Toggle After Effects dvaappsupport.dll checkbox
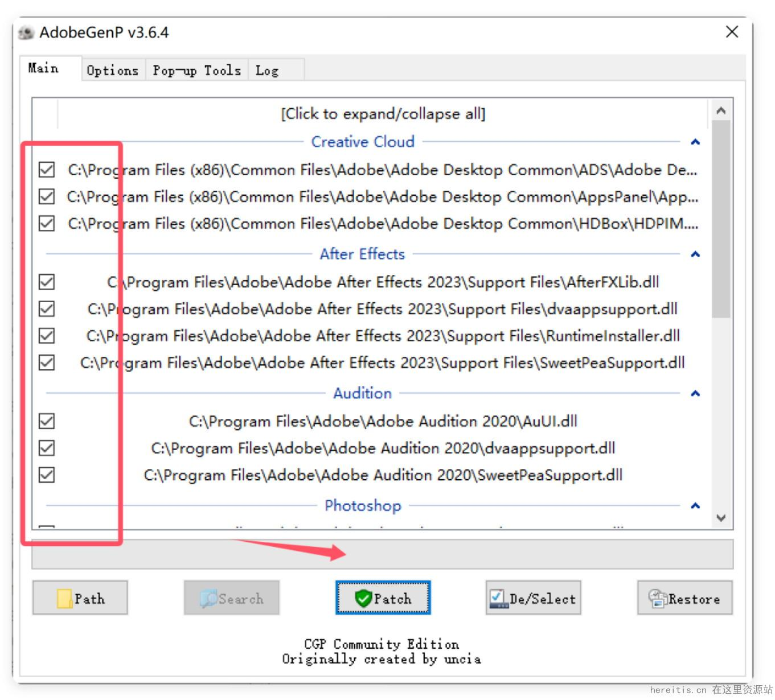 click(x=47, y=308)
